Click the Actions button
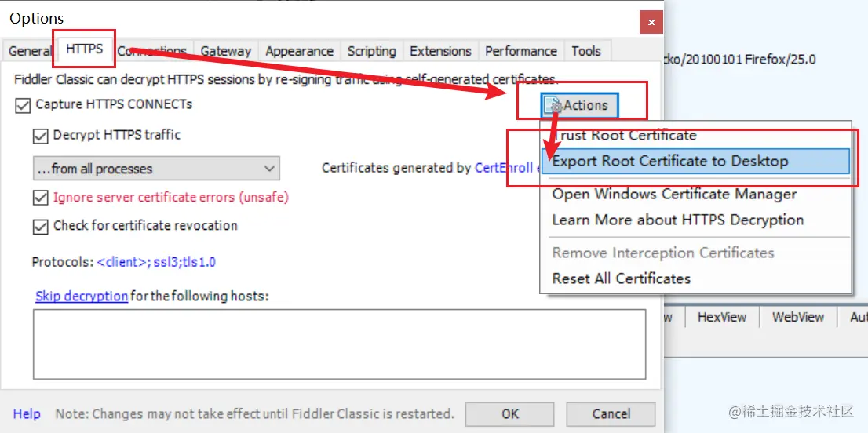The height and width of the screenshot is (433, 868). pos(580,105)
